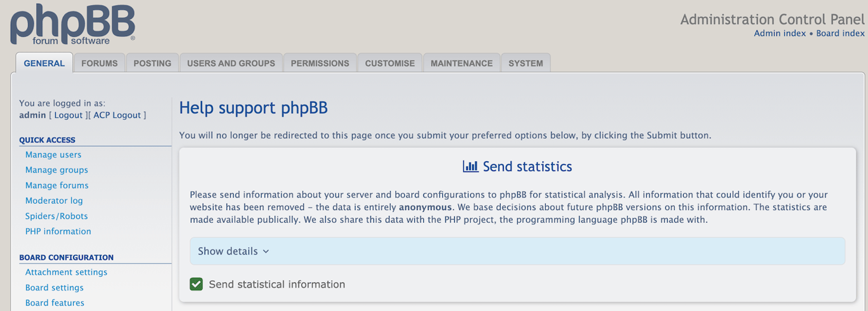Click the Board Configuration section header
This screenshot has width=868, height=311.
pyautogui.click(x=66, y=258)
